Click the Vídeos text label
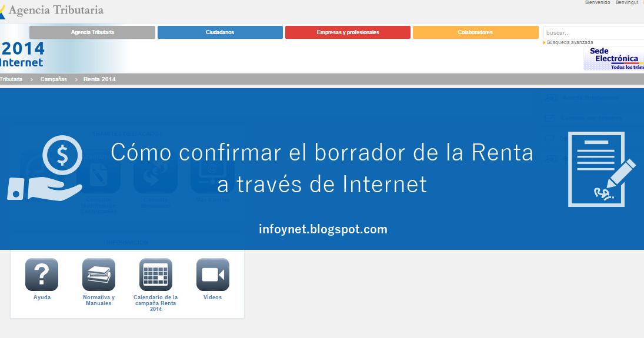The height and width of the screenshot is (338, 644). 213,297
